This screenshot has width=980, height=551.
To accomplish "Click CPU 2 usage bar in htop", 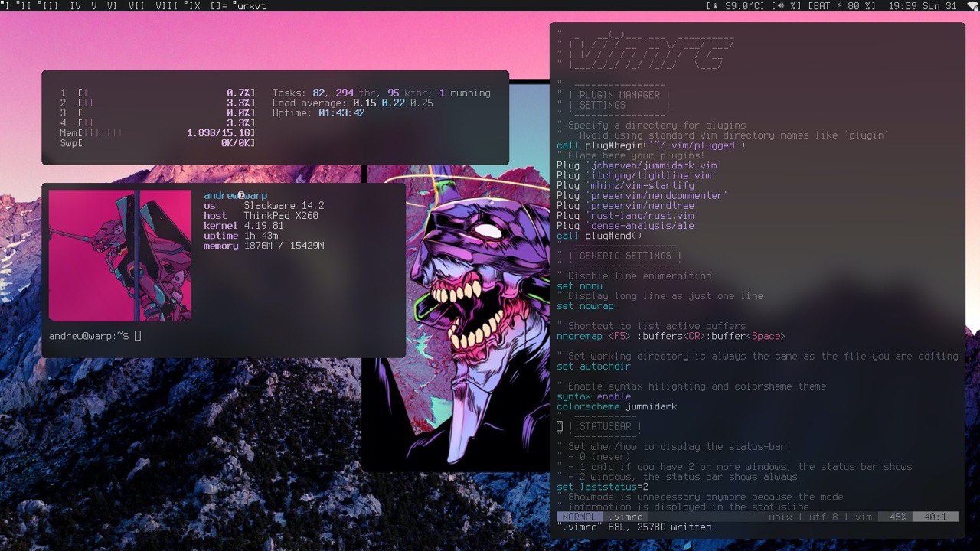I will 158,103.
